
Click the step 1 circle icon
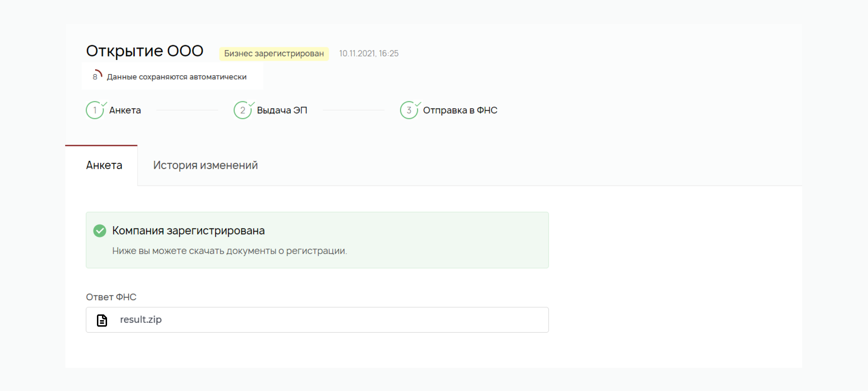click(x=95, y=110)
